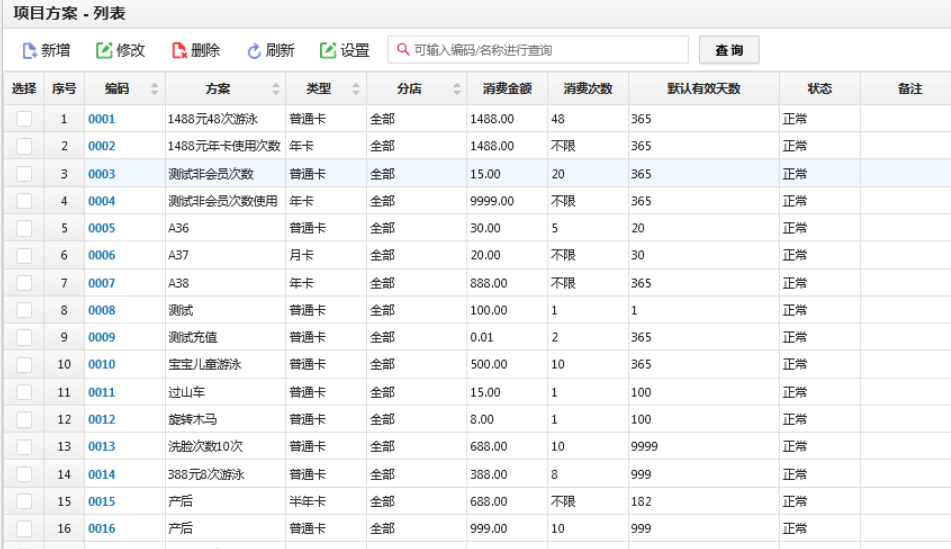Click the magnifier icon in search box

403,49
